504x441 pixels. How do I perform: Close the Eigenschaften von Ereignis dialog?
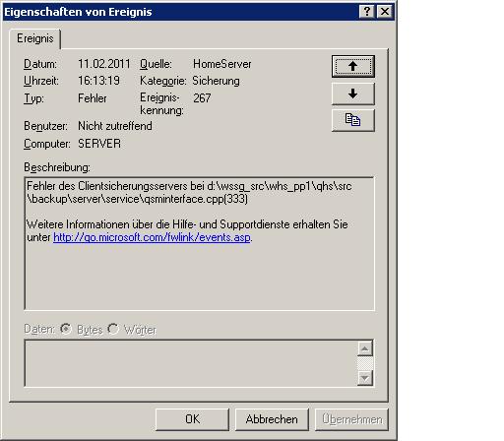pyautogui.click(x=385, y=12)
